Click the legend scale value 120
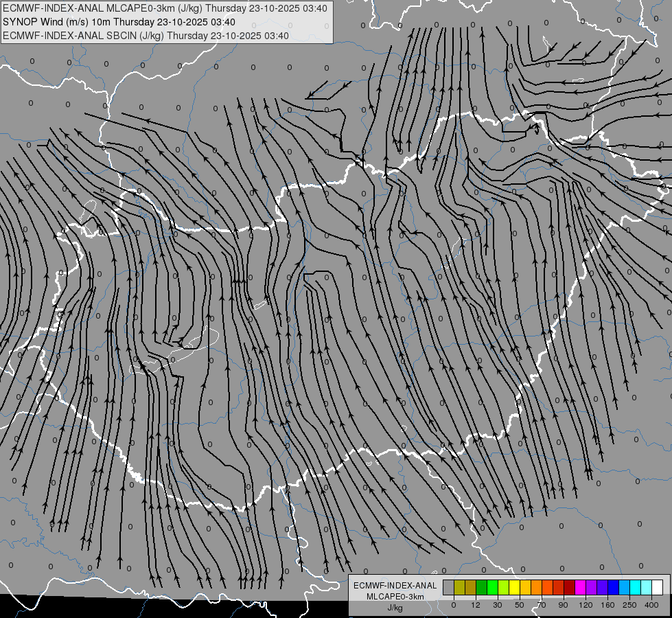 [586, 605]
